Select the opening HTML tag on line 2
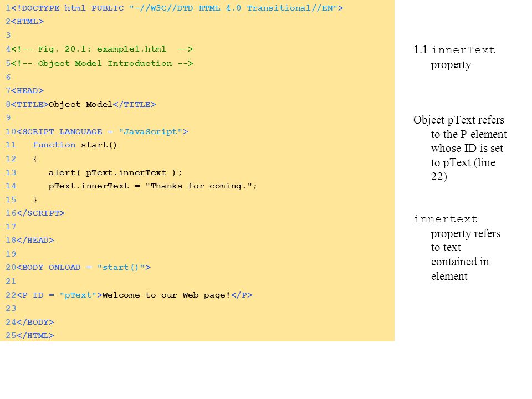The height and width of the screenshot is (399, 532). click(27, 22)
